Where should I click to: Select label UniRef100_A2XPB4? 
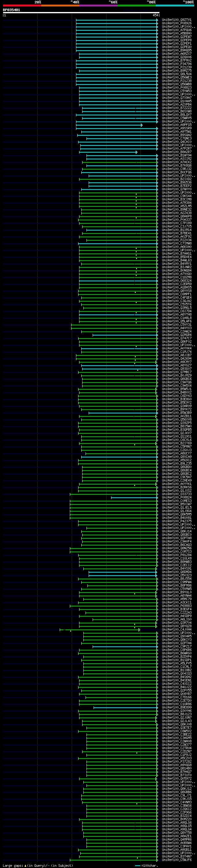[x=176, y=104]
